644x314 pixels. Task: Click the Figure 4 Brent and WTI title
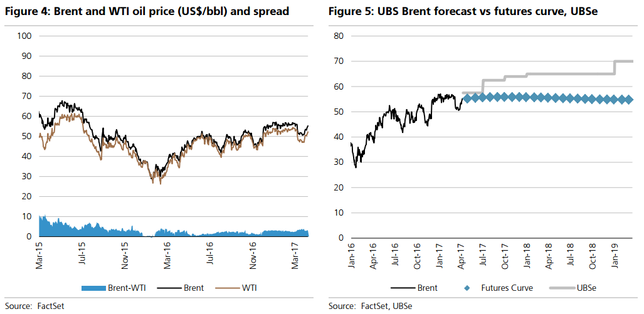149,11
